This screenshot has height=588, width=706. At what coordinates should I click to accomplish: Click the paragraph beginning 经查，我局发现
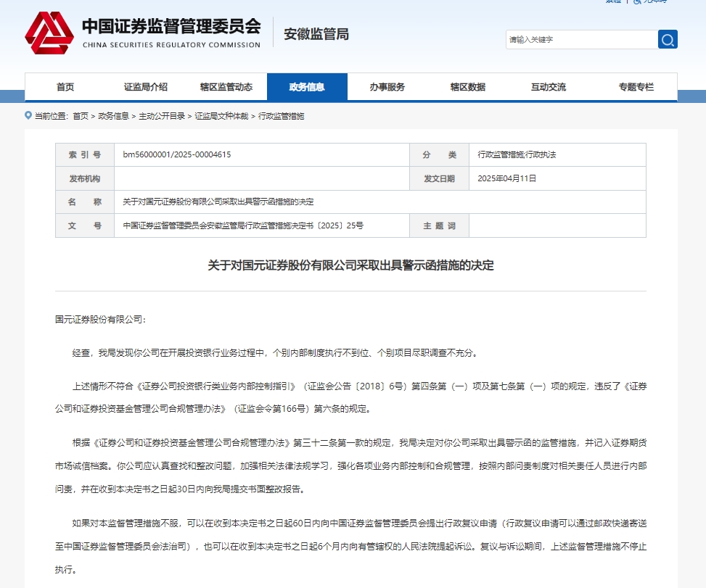(275, 352)
